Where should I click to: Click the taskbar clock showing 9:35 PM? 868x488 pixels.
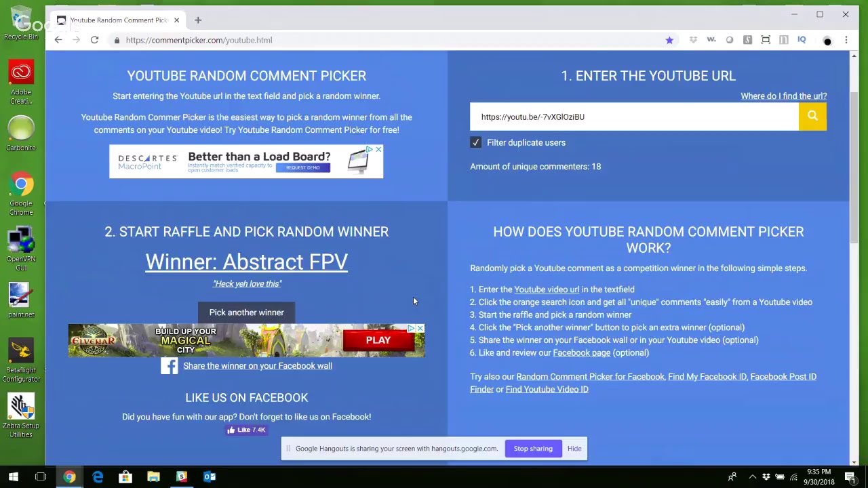[819, 477]
